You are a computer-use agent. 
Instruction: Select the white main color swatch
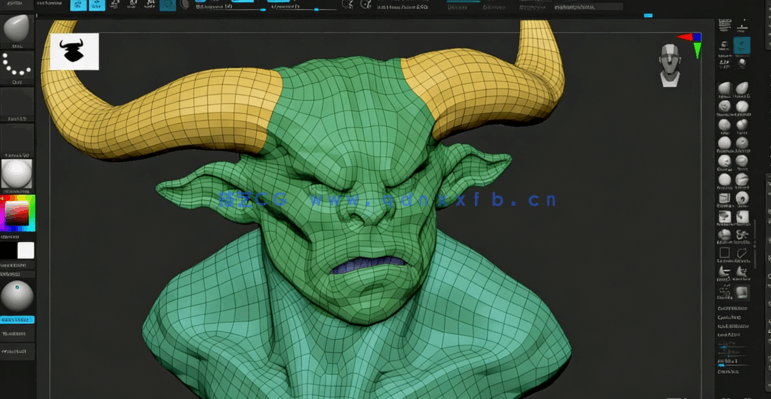pyautogui.click(x=26, y=250)
